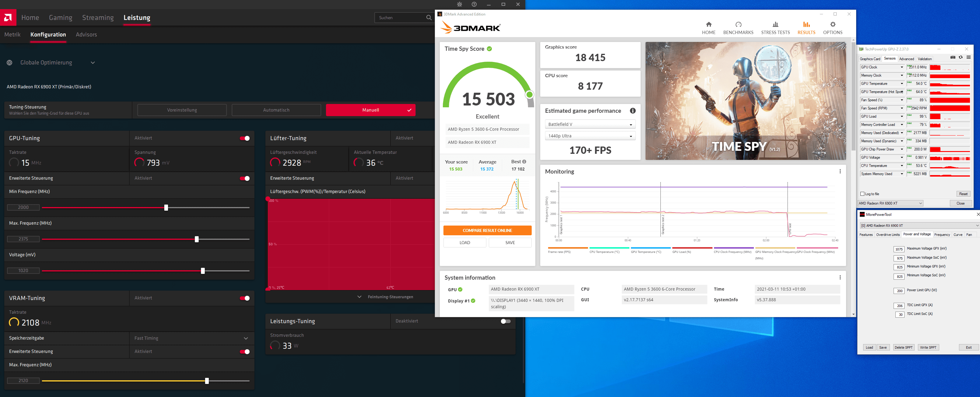The width and height of the screenshot is (980, 397).
Task: Click the SAVE button in 3DMark
Action: [x=510, y=242]
